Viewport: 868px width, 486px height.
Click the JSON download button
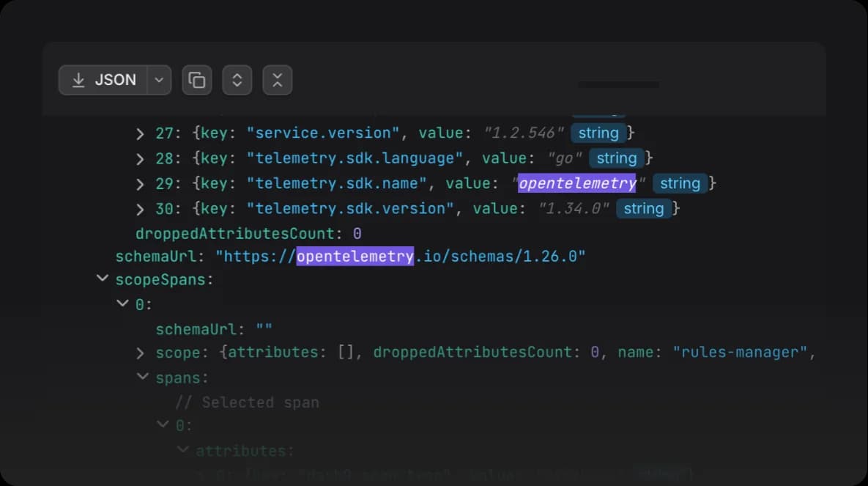coord(103,81)
